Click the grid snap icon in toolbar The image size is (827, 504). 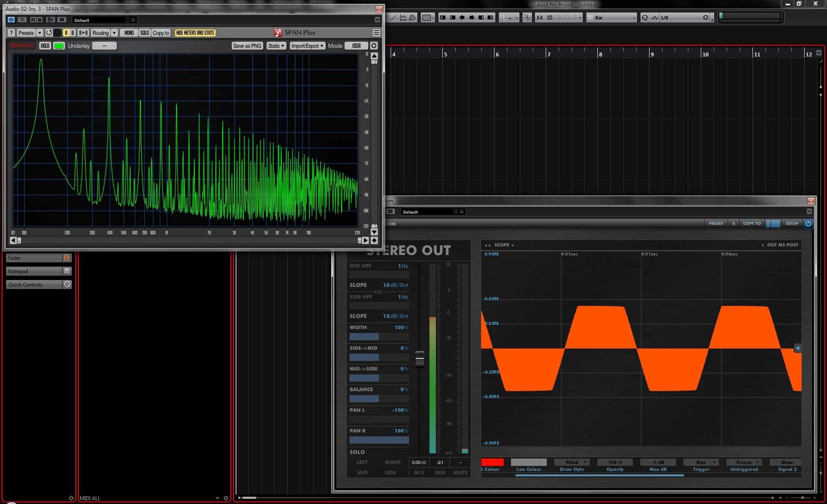(x=550, y=18)
